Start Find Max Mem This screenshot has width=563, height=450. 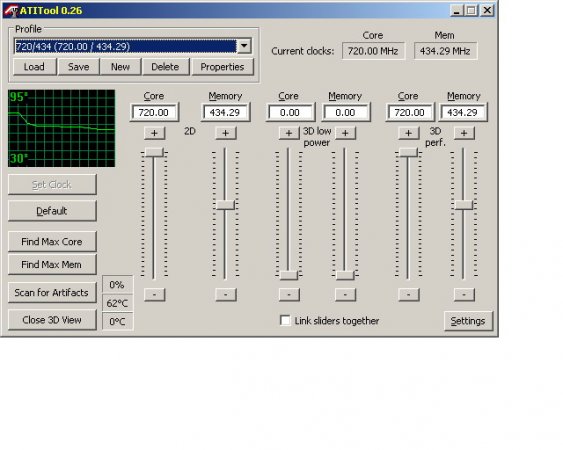(52, 265)
